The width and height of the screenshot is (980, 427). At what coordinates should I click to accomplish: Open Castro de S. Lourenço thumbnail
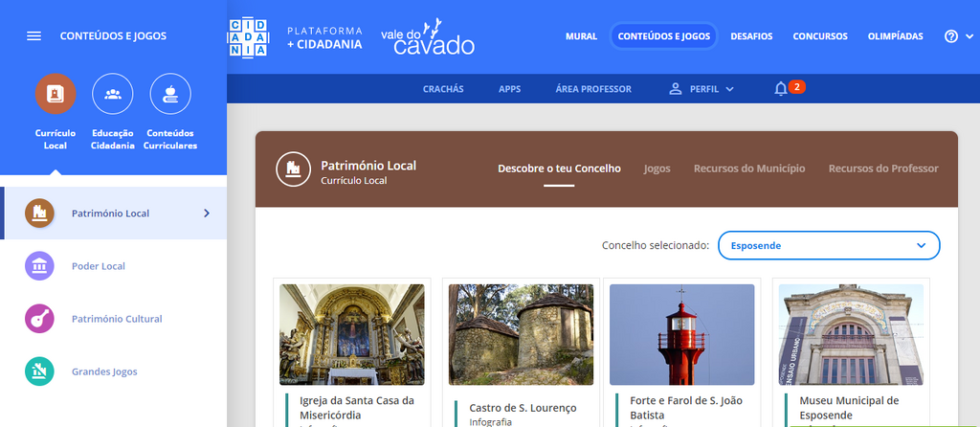(x=521, y=334)
